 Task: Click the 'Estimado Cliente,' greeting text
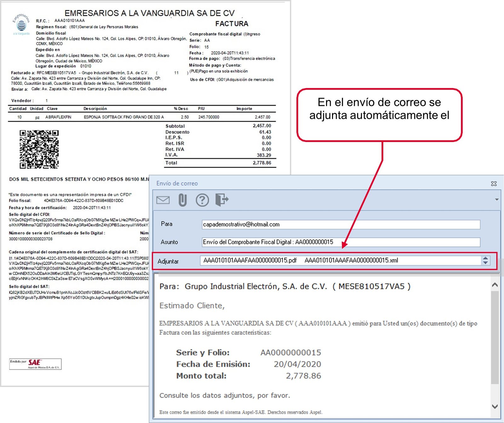[192, 306]
